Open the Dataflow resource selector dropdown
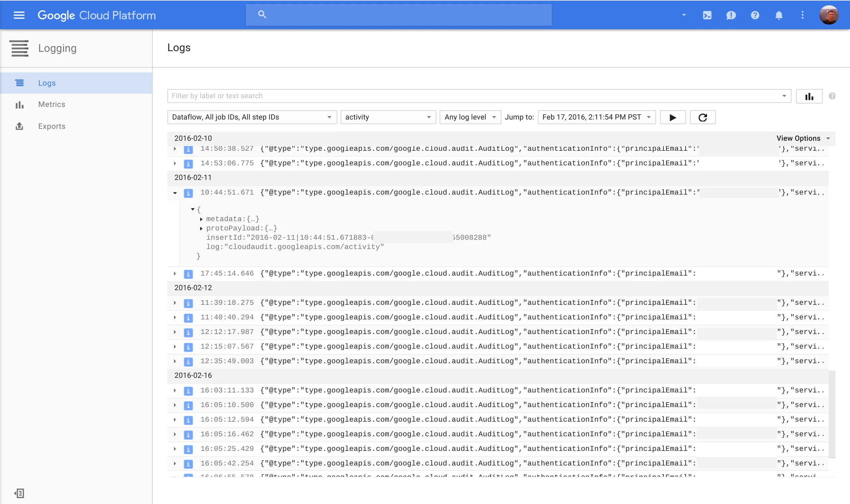 coord(252,117)
